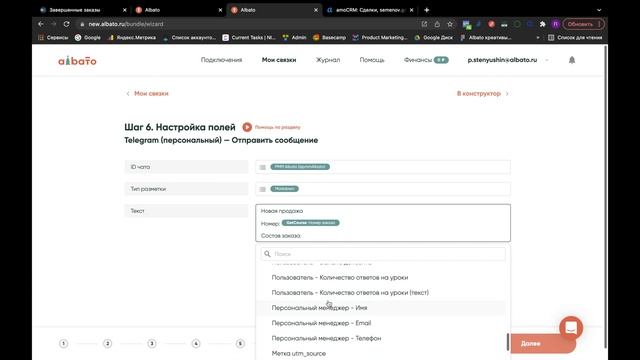Click the browser address bar URL
640x360 pixels.
(x=126, y=24)
